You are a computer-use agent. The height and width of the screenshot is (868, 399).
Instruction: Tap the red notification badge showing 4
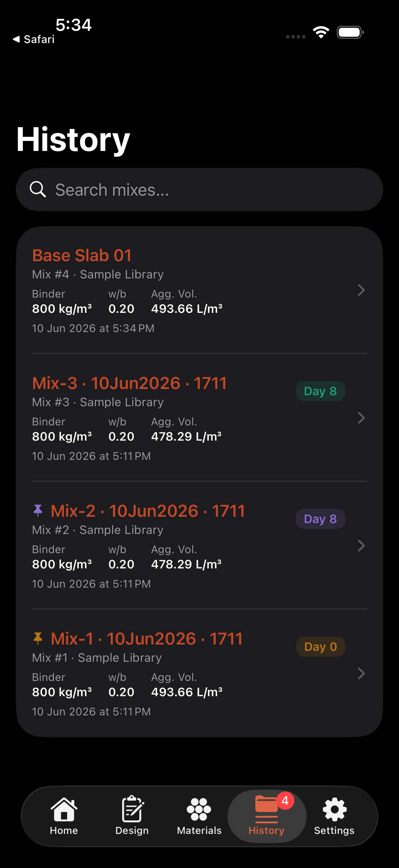[285, 800]
